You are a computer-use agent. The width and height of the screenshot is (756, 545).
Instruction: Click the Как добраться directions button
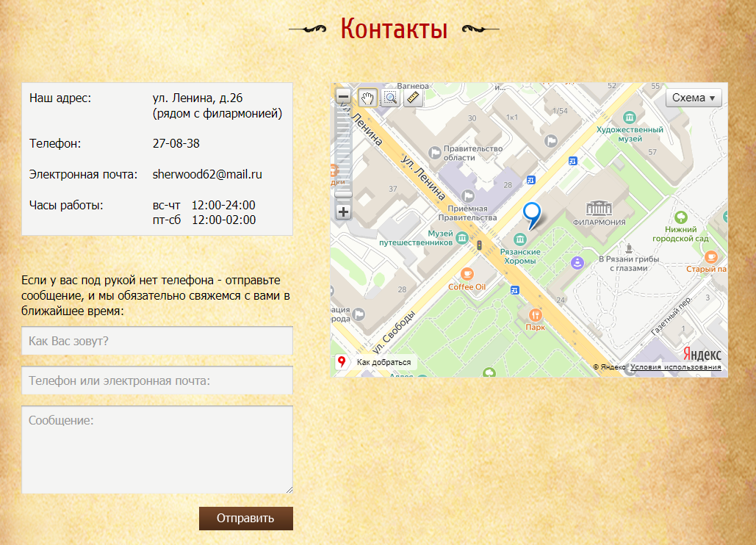tap(375, 362)
